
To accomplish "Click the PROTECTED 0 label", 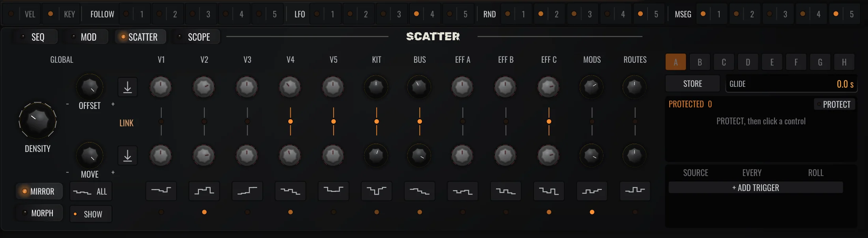I will pos(690,104).
